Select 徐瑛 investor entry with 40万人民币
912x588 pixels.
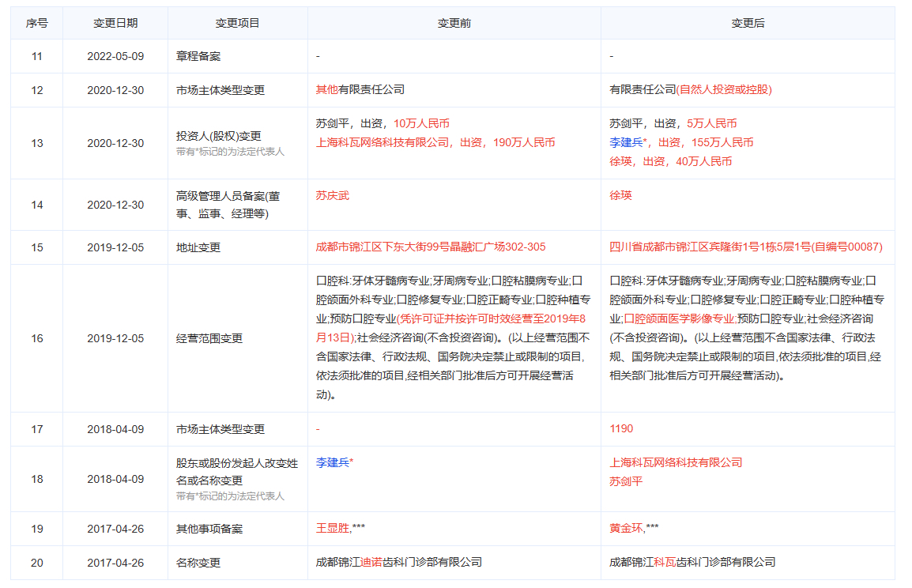tap(620, 161)
